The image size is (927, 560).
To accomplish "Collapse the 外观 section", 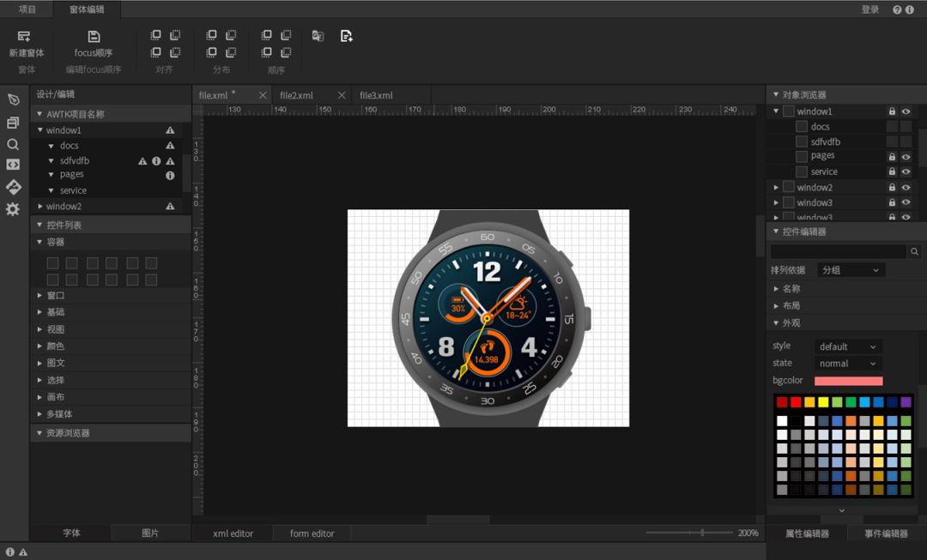I will [776, 322].
